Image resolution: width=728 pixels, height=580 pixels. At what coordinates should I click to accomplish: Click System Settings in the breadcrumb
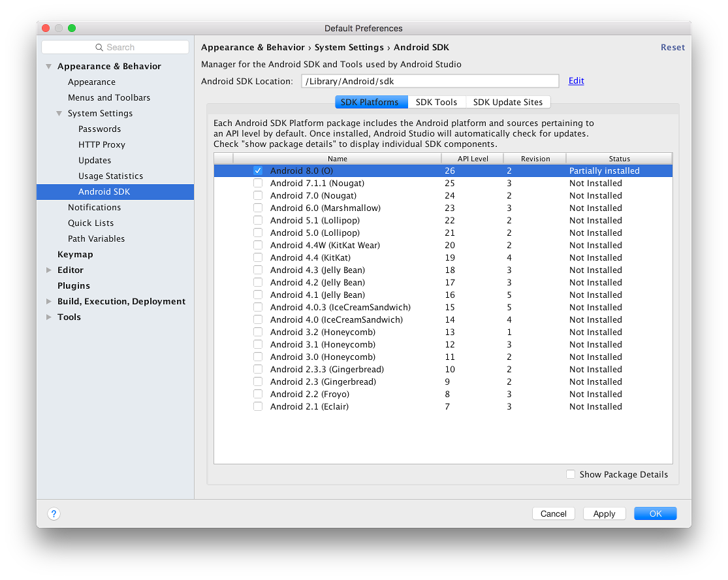[x=349, y=48]
